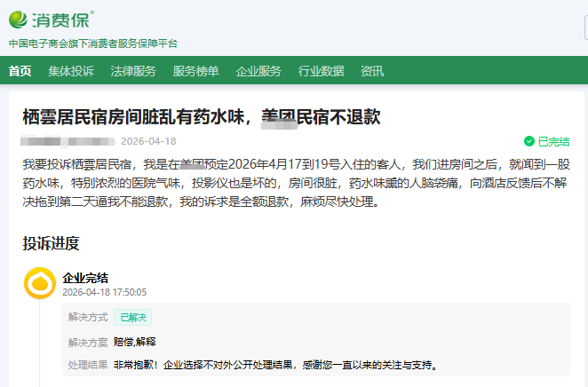Switch to the 行业数据 section

tap(321, 71)
